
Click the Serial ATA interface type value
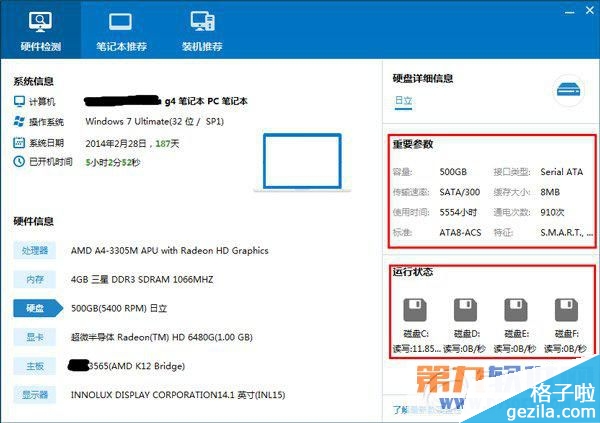click(x=562, y=172)
